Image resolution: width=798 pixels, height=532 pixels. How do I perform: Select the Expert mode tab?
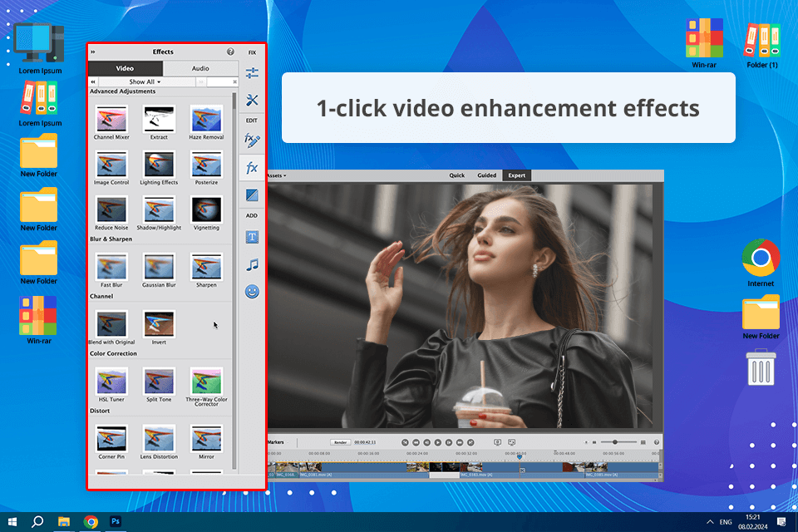[516, 175]
